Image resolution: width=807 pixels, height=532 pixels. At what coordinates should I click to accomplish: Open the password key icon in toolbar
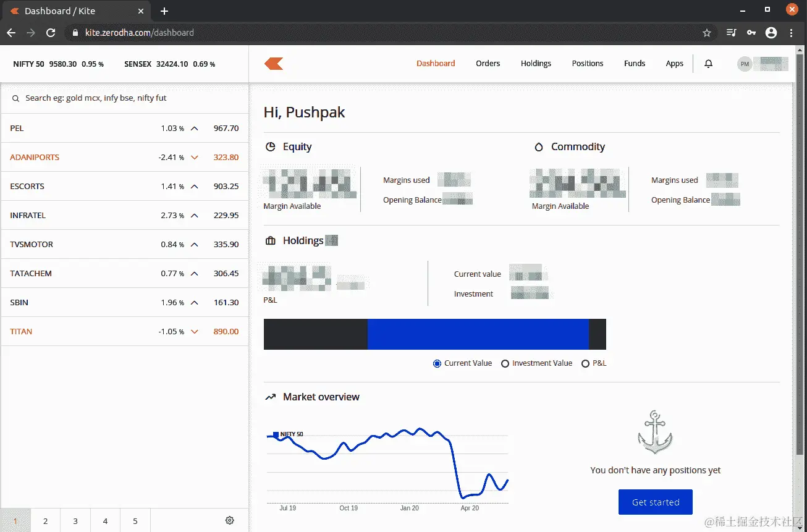(x=751, y=33)
